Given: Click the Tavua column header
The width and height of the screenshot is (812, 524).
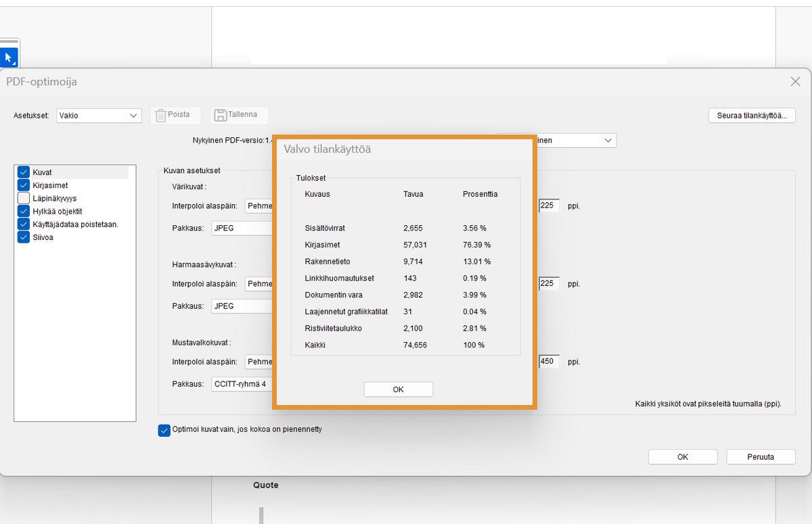Looking at the screenshot, I should tap(413, 194).
